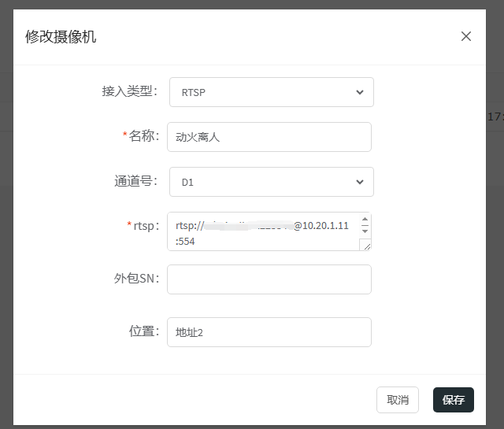Screen dimensions: 504x429
Task: Click the rtsp textarea scroll up arrow
Action: point(365,219)
